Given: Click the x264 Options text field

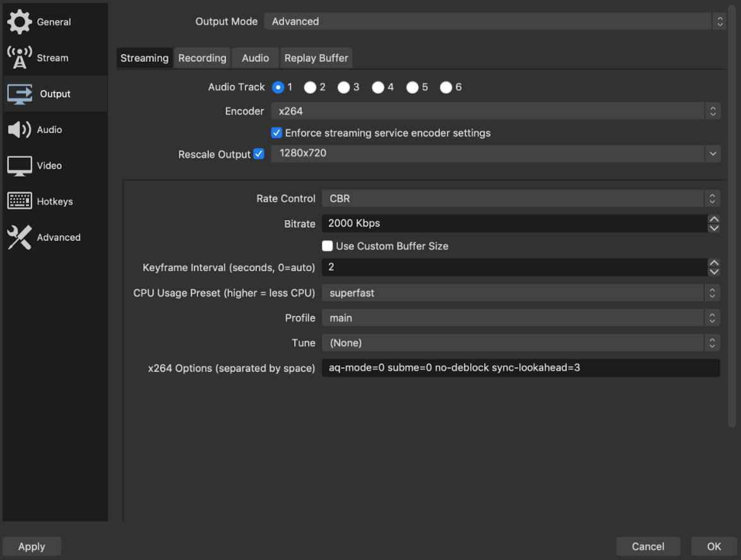Looking at the screenshot, I should coord(521,368).
